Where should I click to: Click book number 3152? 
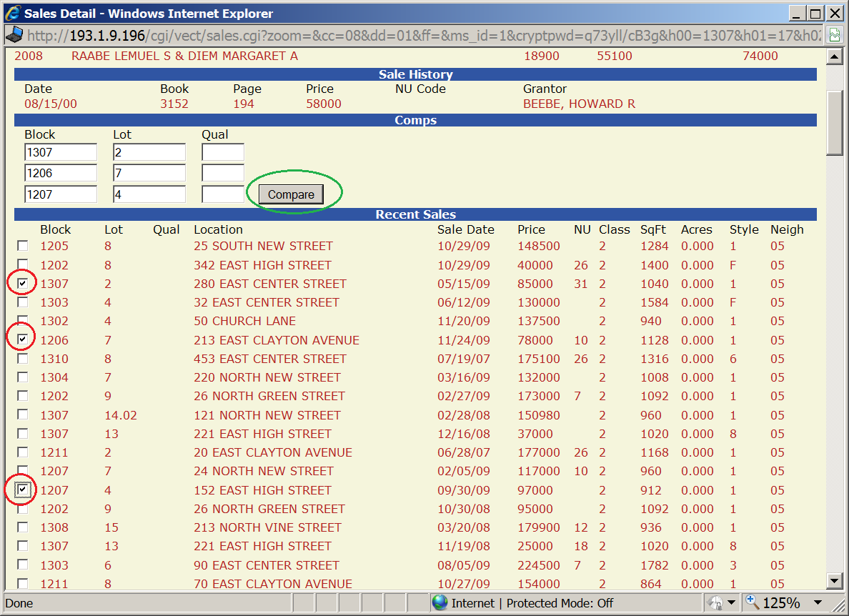pyautogui.click(x=174, y=104)
